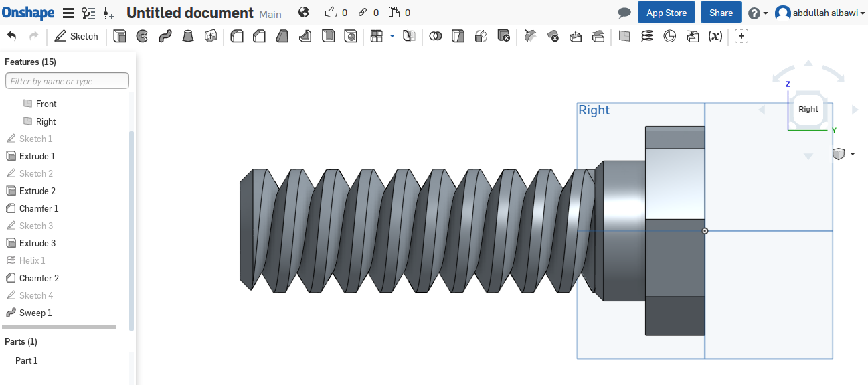
Task: Select Extrude 1 feature
Action: tap(37, 156)
